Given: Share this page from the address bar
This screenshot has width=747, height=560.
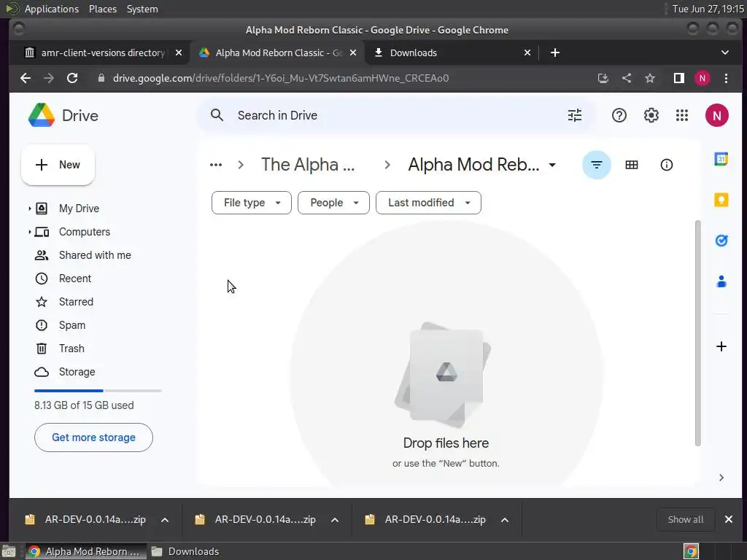Looking at the screenshot, I should coord(627,78).
